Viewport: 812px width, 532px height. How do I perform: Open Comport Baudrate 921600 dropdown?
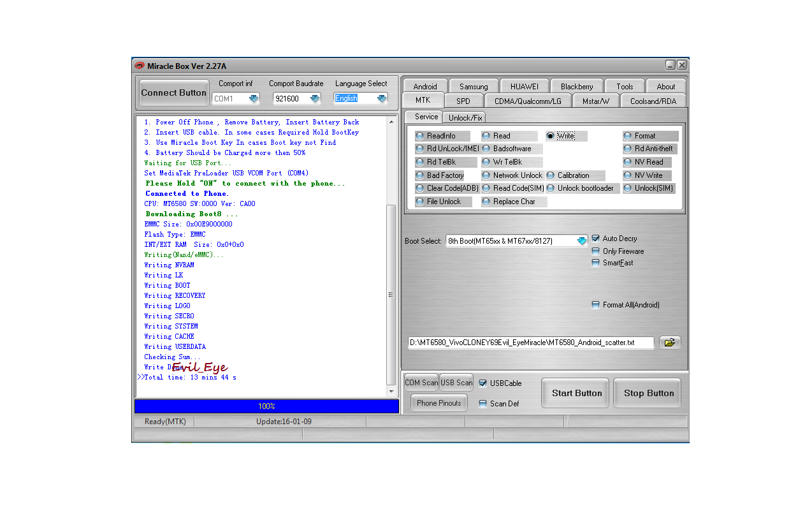coord(315,98)
